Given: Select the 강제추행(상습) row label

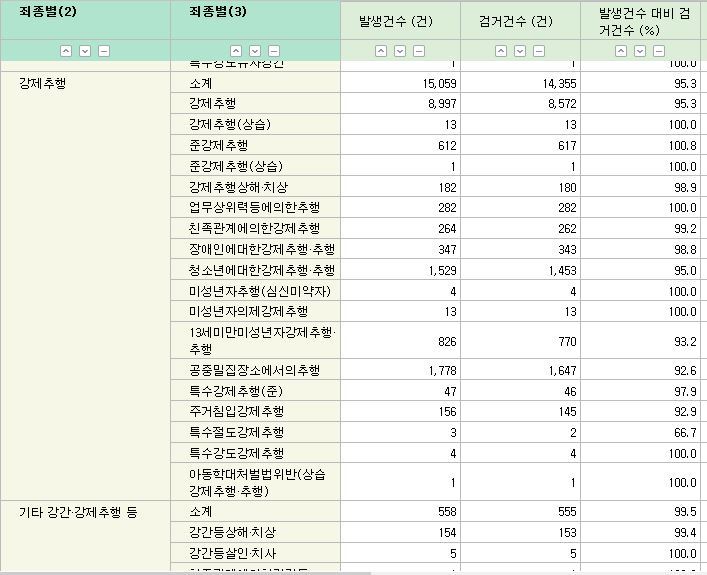Looking at the screenshot, I should (230, 124).
